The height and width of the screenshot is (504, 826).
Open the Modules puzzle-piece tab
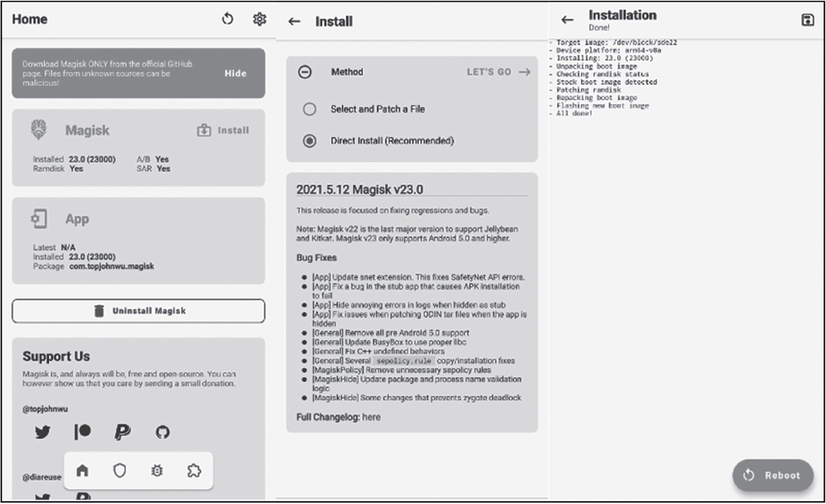(x=194, y=471)
